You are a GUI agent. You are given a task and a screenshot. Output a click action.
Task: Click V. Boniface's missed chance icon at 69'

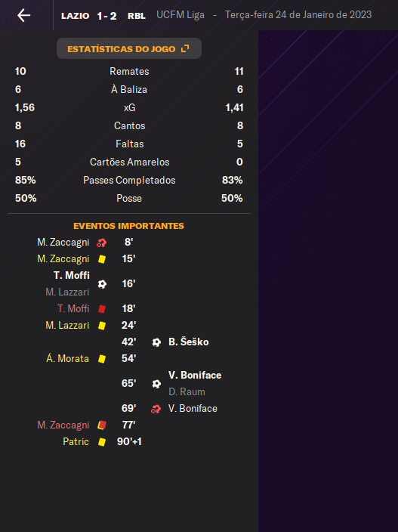(x=156, y=409)
